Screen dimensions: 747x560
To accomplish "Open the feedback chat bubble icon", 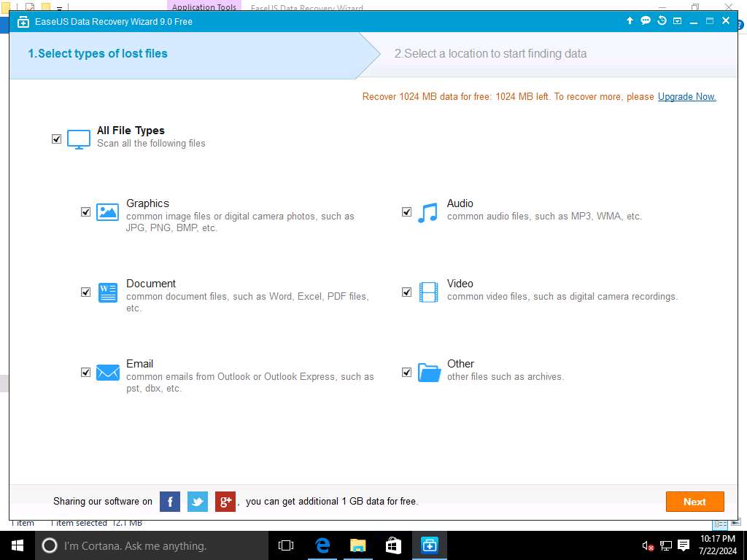I will 646,20.
